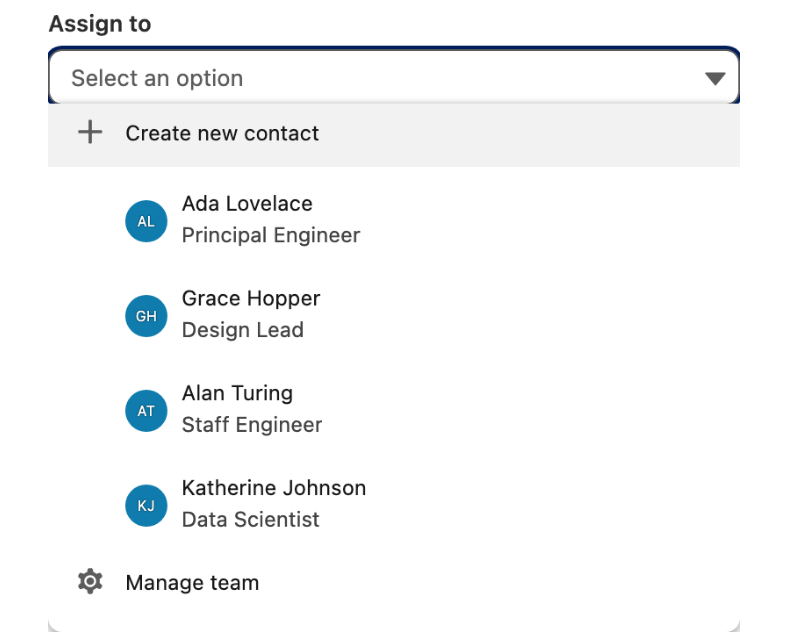Select Katherine Johnson from the list
The image size is (788, 632).
pyautogui.click(x=393, y=504)
